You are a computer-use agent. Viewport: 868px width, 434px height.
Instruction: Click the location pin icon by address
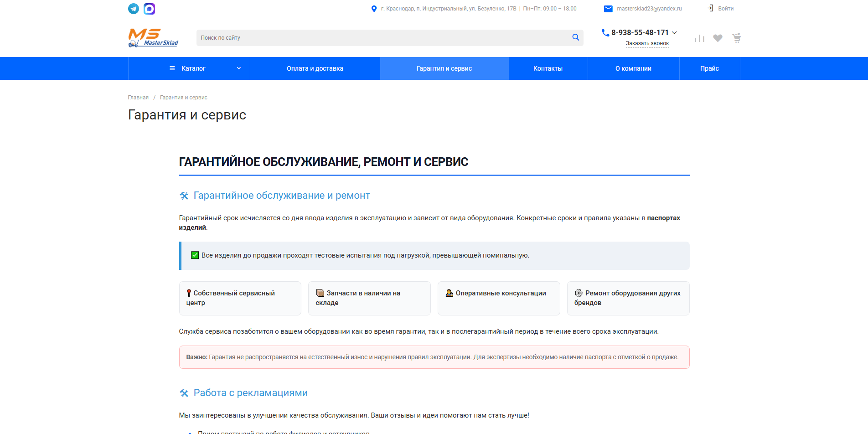(x=374, y=9)
